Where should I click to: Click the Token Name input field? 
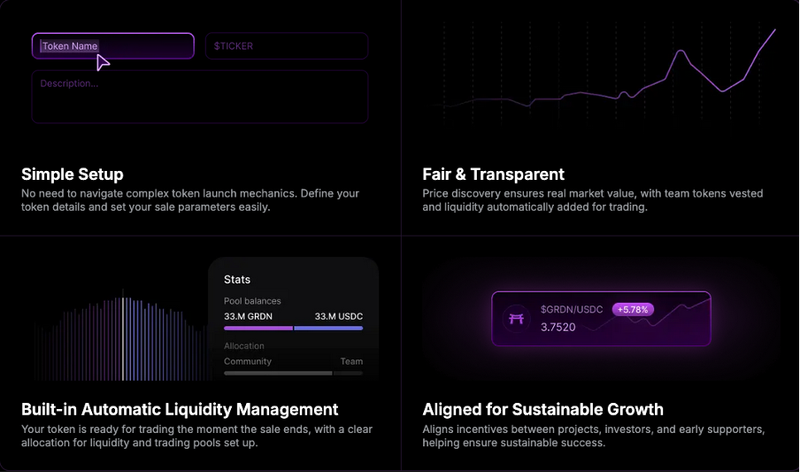tap(112, 46)
